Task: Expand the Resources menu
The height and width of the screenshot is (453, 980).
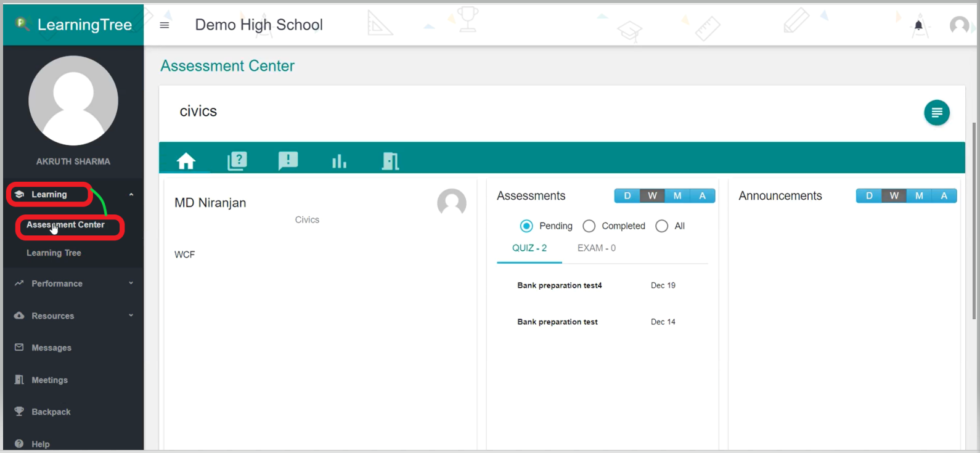Action: (x=73, y=316)
